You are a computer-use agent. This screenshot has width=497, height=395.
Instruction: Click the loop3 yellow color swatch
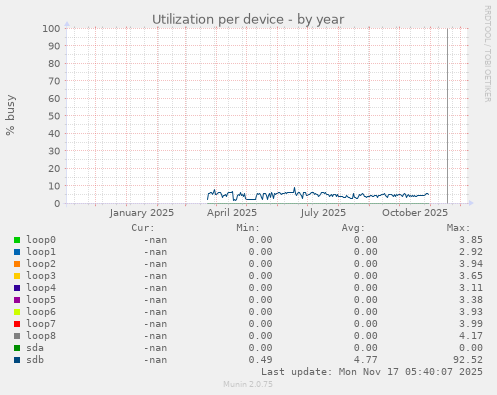coord(17,276)
